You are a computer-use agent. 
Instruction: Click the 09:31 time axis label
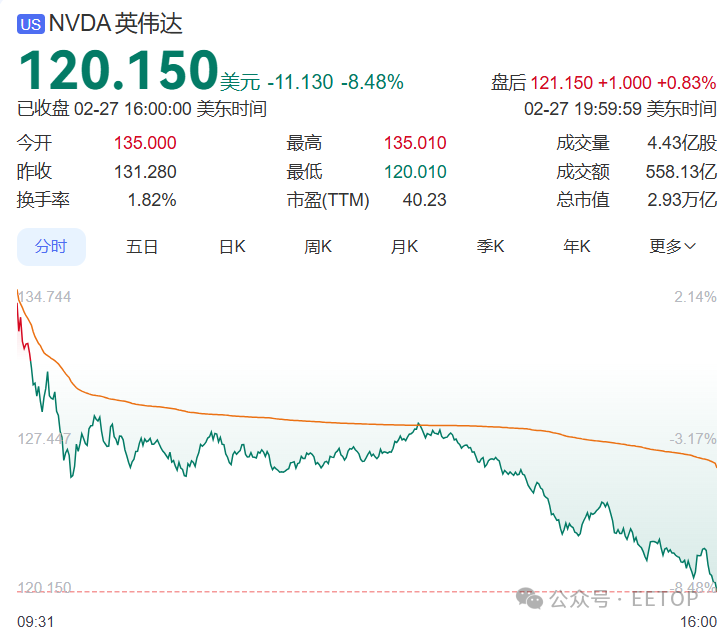pos(35,621)
